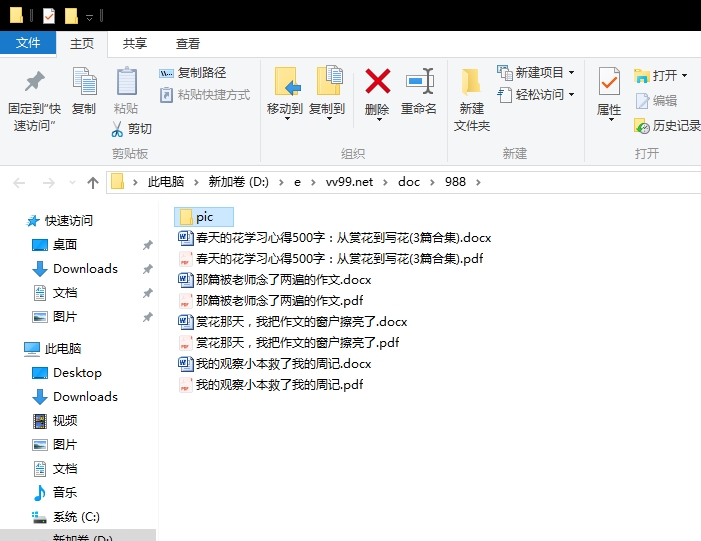Select 我的观察小本救了我的周记.pdf

click(270, 385)
